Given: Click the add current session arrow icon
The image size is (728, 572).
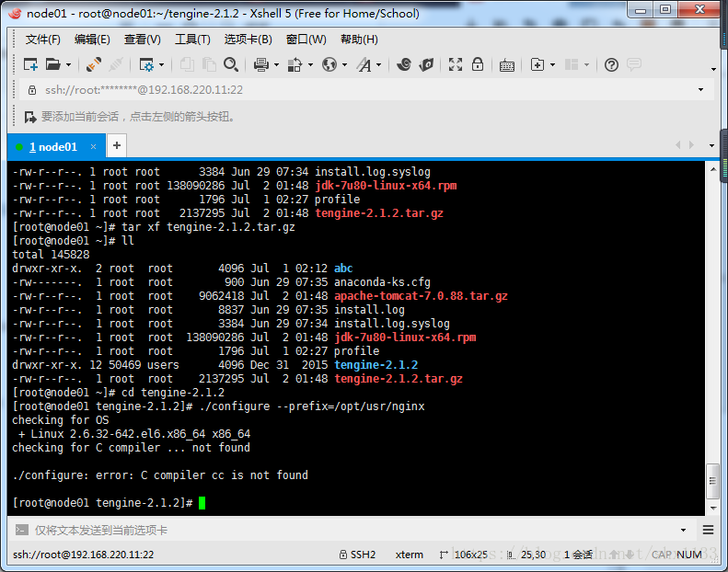Looking at the screenshot, I should (x=30, y=117).
